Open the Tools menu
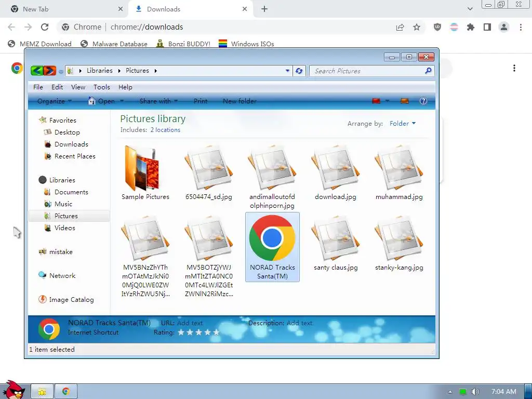532x399 pixels. pos(102,87)
